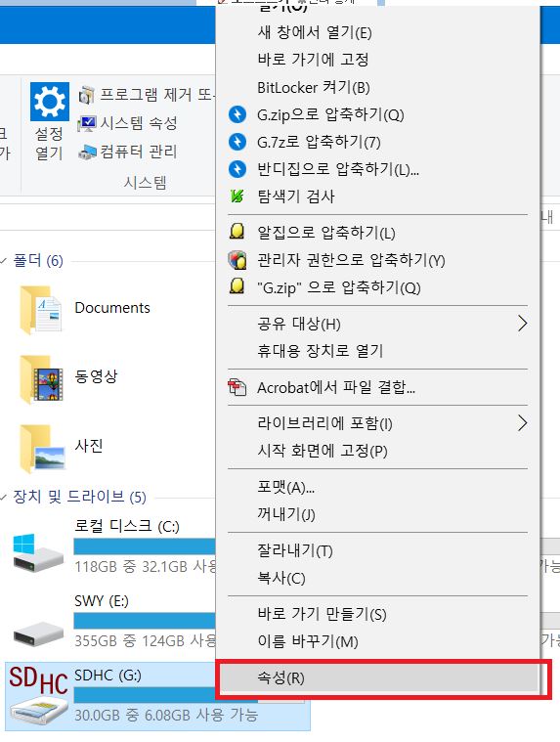Click 컴퓨터 관리 ribbon button text
This screenshot has height=742, width=560.
139,152
